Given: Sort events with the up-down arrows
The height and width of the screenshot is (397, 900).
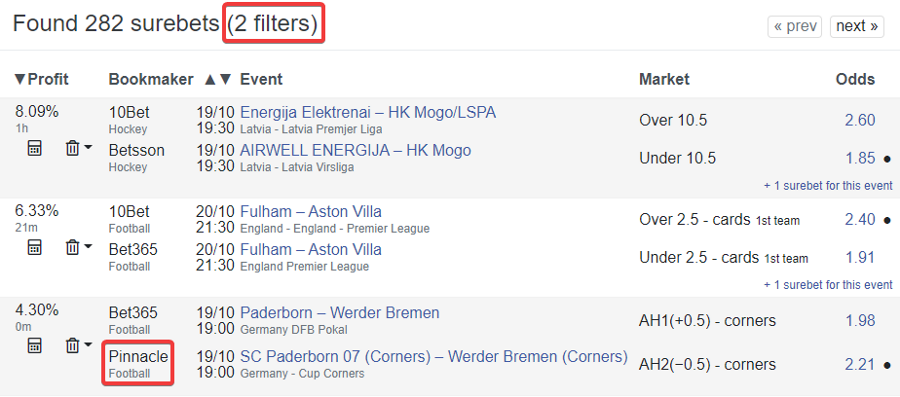Looking at the screenshot, I should (x=218, y=79).
